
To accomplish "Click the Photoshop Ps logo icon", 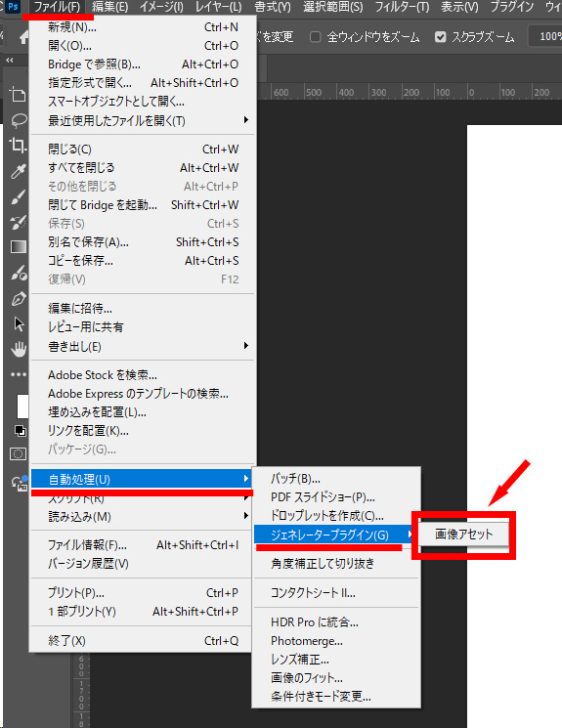I will [14, 7].
